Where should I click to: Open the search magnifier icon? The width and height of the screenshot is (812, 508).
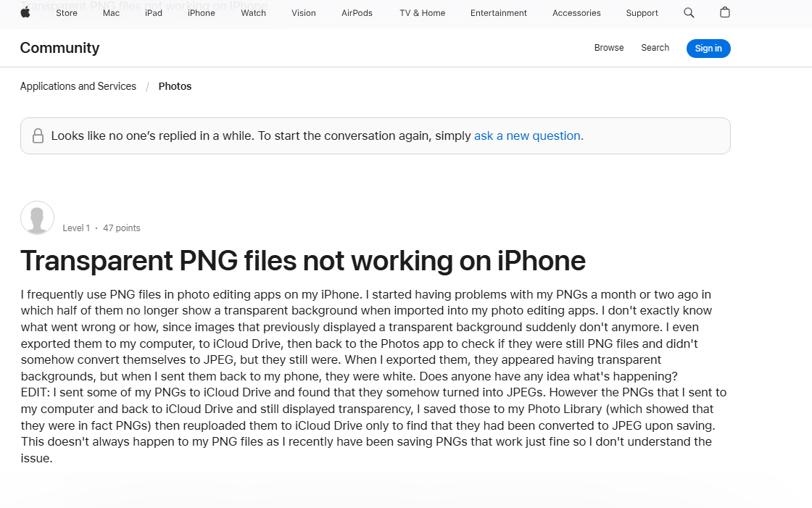689,12
